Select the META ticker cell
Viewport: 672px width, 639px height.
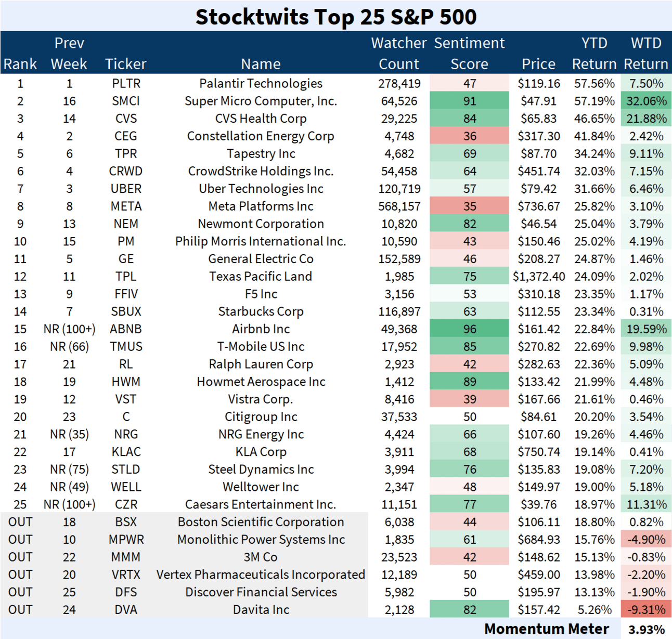[x=126, y=206]
